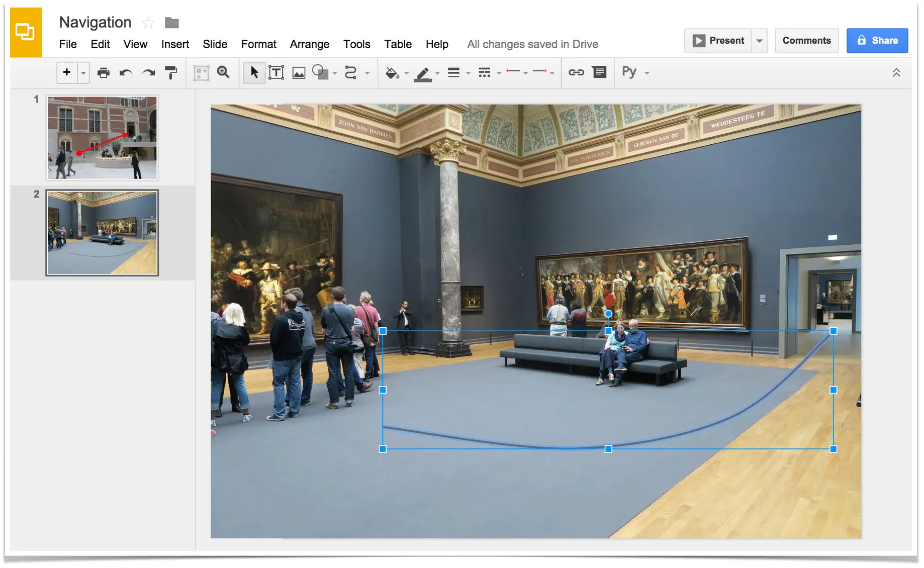
Task: Click the zoom to fit icon
Action: click(201, 73)
